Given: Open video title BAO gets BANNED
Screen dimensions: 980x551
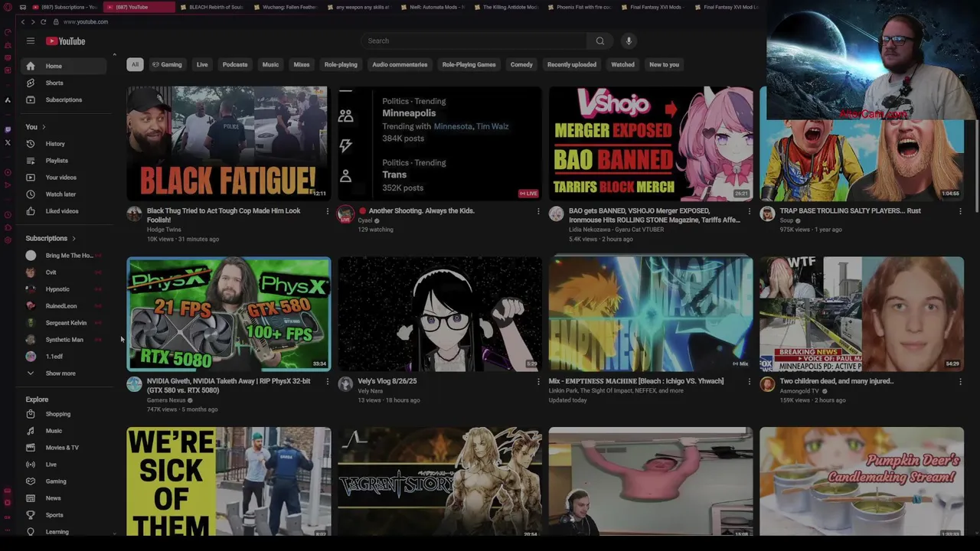Looking at the screenshot, I should pyautogui.click(x=654, y=215).
